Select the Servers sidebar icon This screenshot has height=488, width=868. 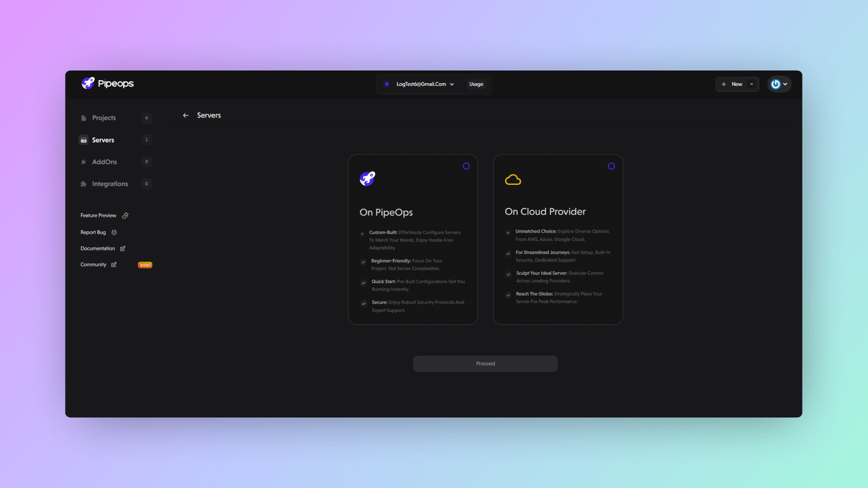(x=84, y=140)
